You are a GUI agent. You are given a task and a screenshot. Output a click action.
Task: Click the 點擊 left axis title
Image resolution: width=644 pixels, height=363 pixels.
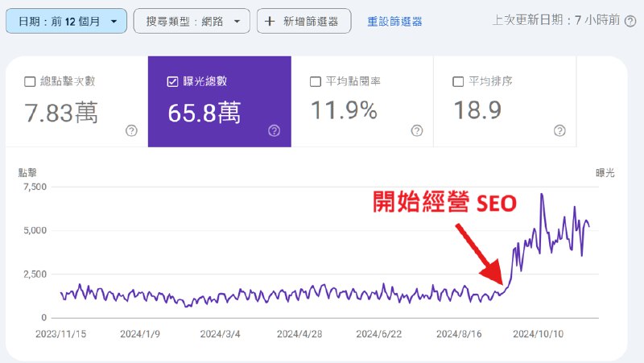coord(27,172)
